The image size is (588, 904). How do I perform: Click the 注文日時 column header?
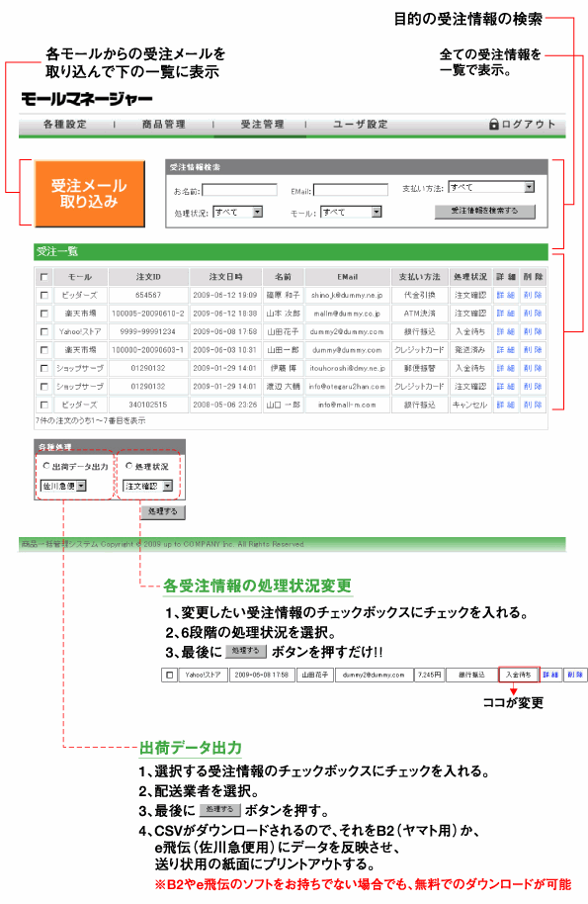[x=225, y=277]
